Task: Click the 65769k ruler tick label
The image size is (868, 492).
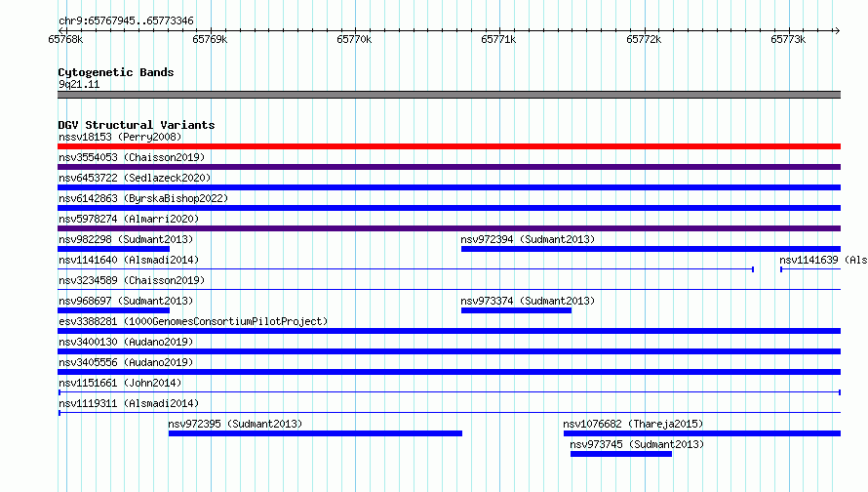Action: [210, 39]
